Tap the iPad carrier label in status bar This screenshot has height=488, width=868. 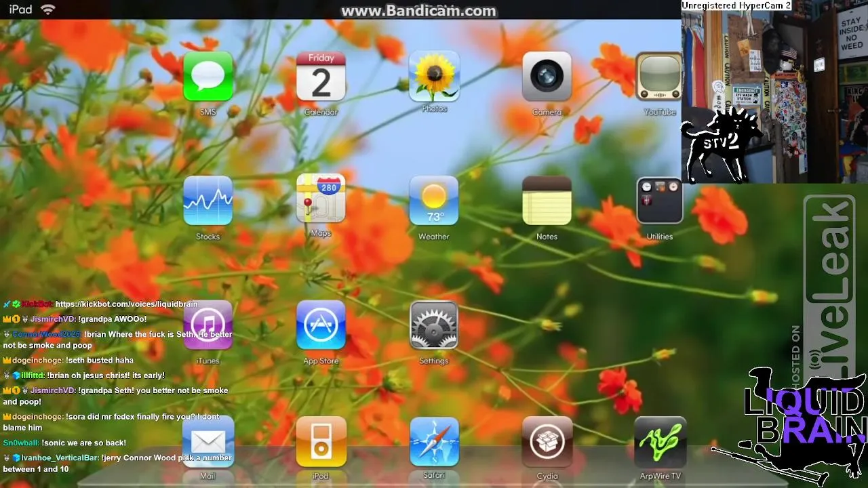click(x=20, y=9)
